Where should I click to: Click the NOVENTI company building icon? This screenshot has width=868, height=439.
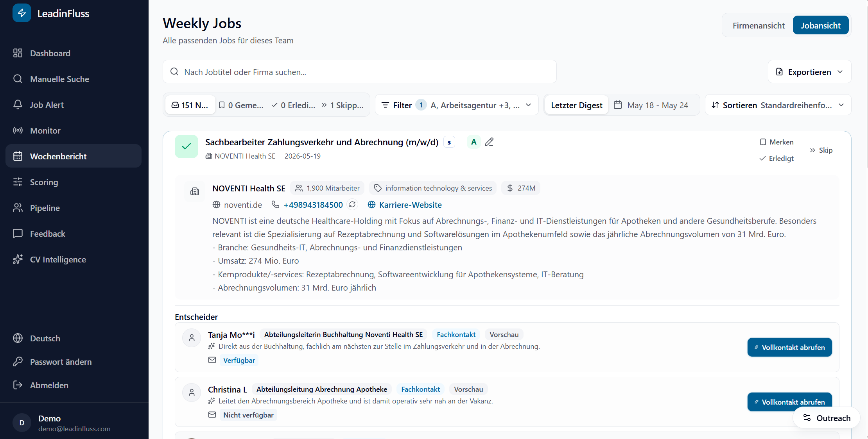195,191
